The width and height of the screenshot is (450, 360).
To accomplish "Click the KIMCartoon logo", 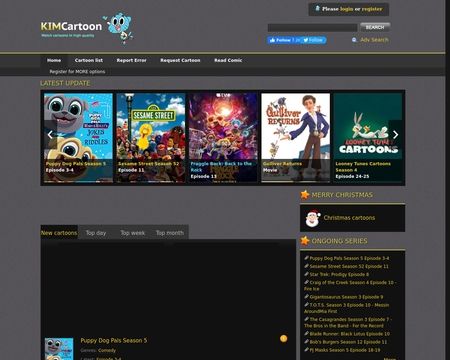I will tap(71, 28).
